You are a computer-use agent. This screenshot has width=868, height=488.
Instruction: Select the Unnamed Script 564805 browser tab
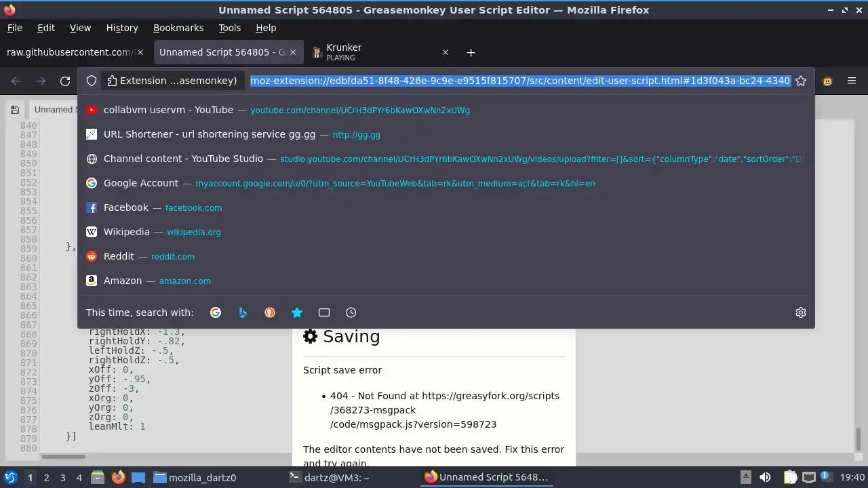[227, 52]
